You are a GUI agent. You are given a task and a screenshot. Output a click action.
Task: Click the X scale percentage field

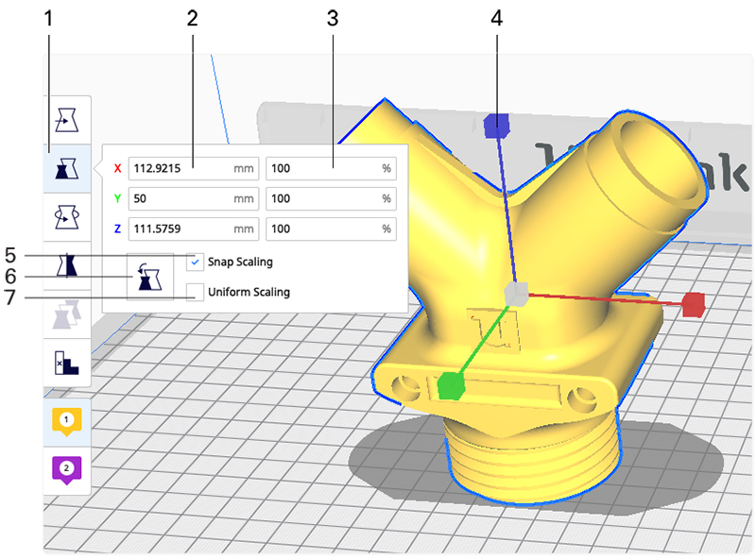[321, 169]
